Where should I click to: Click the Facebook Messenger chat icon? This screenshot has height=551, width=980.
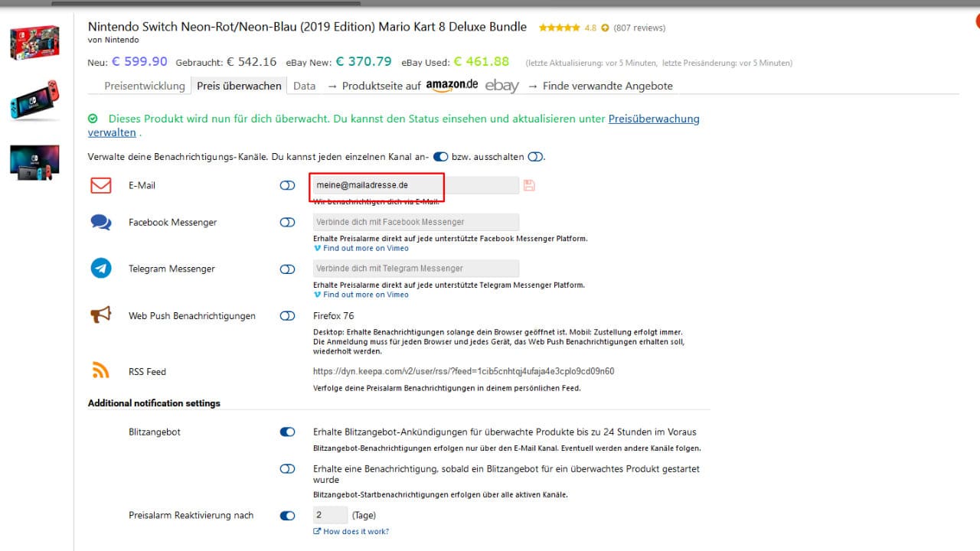tap(101, 222)
